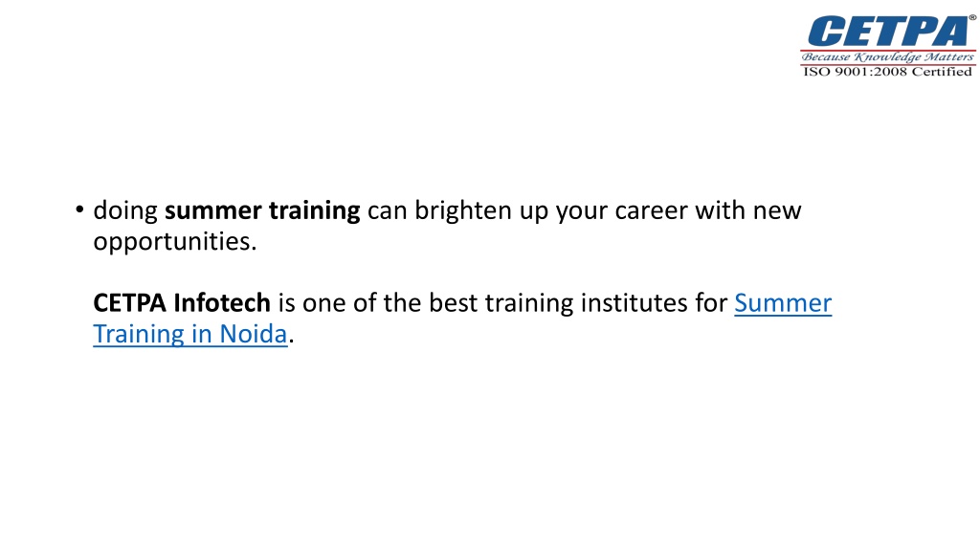Click the word 'new' ending the first line
The image size is (980, 551).
click(x=777, y=211)
